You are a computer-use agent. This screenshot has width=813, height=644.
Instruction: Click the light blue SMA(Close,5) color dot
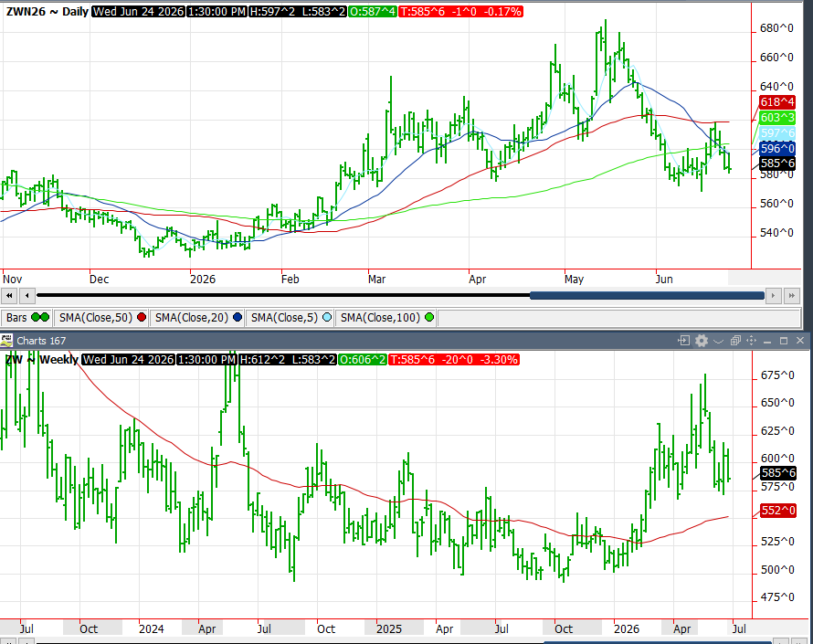point(327,317)
